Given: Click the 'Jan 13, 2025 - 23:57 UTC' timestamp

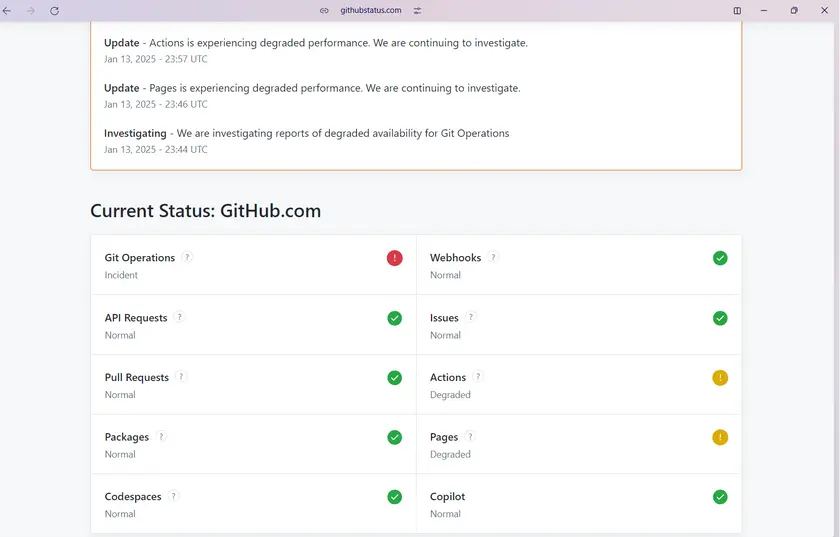Looking at the screenshot, I should pos(156,59).
